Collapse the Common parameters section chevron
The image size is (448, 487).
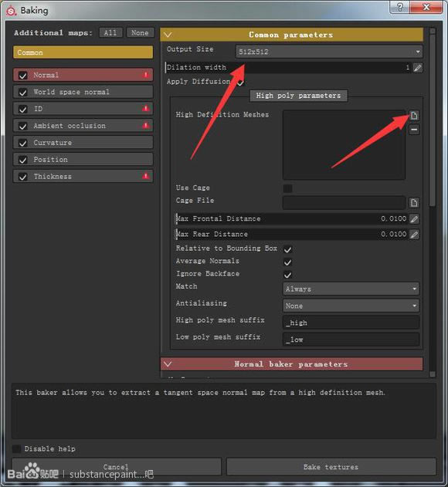(168, 35)
